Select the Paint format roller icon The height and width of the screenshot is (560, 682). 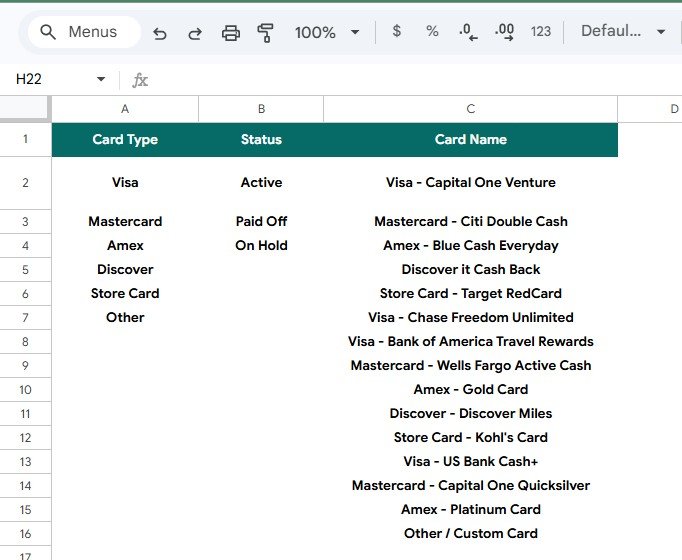[x=265, y=33]
